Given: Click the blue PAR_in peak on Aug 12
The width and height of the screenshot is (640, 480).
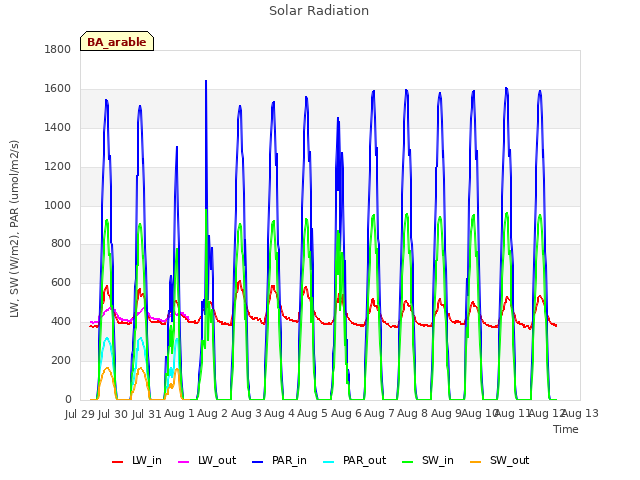Looking at the screenshot, I should [x=540, y=92].
